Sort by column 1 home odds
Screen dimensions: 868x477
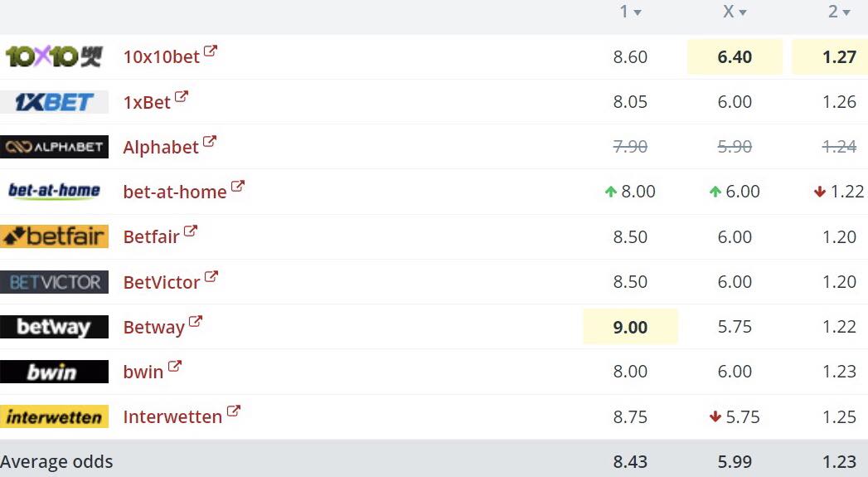click(630, 12)
